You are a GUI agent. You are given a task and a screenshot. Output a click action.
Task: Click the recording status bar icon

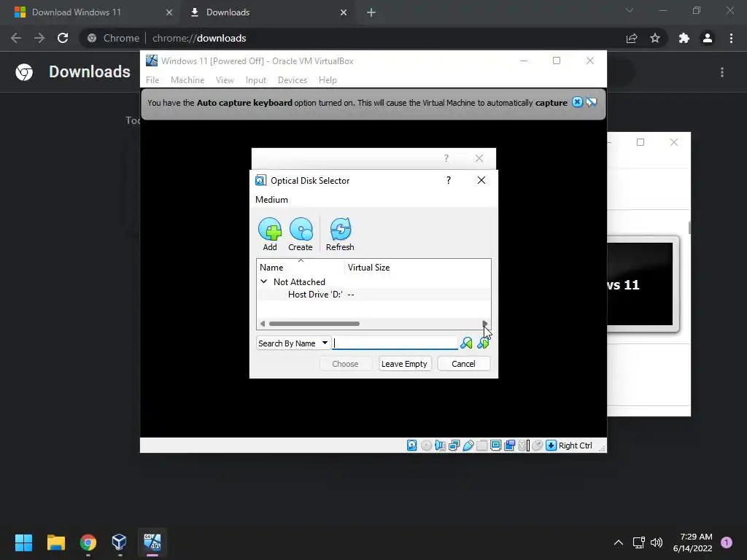coord(509,446)
